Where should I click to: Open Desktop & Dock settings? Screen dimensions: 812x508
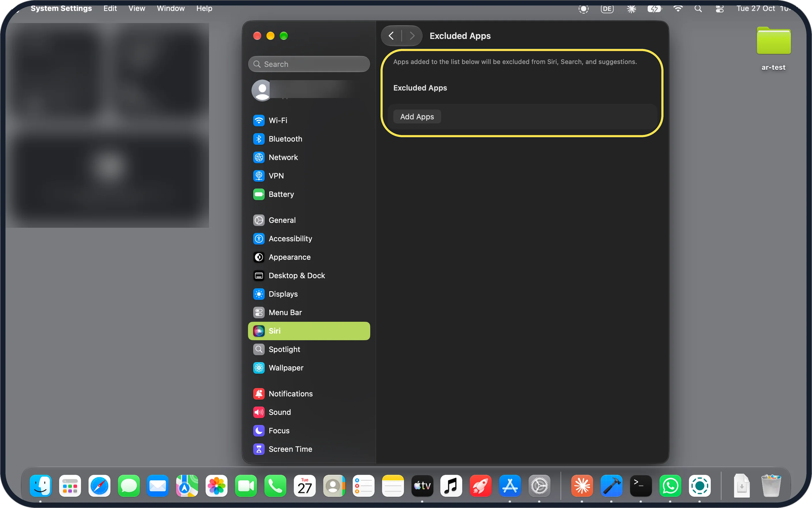point(309,276)
